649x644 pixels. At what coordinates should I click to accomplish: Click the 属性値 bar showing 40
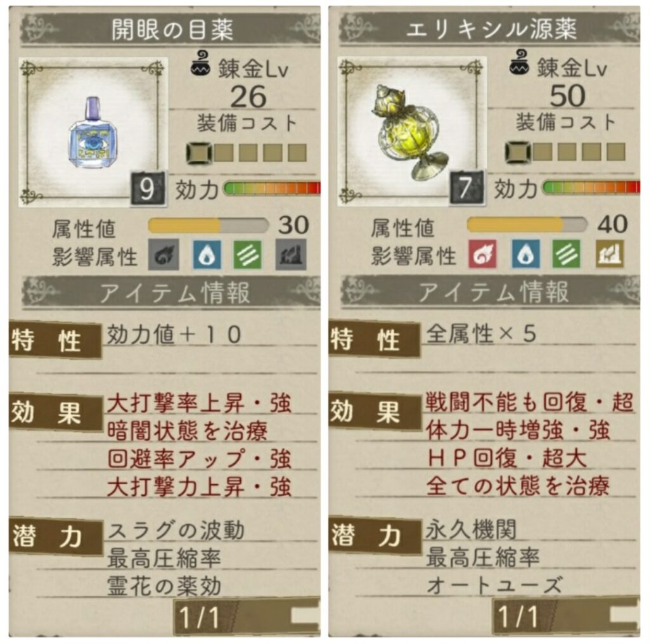527,225
